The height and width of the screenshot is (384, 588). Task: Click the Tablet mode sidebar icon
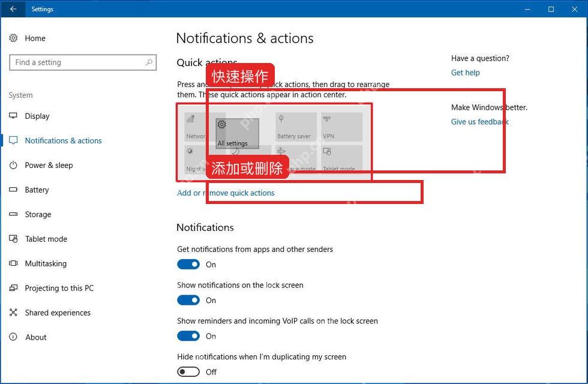(x=13, y=239)
